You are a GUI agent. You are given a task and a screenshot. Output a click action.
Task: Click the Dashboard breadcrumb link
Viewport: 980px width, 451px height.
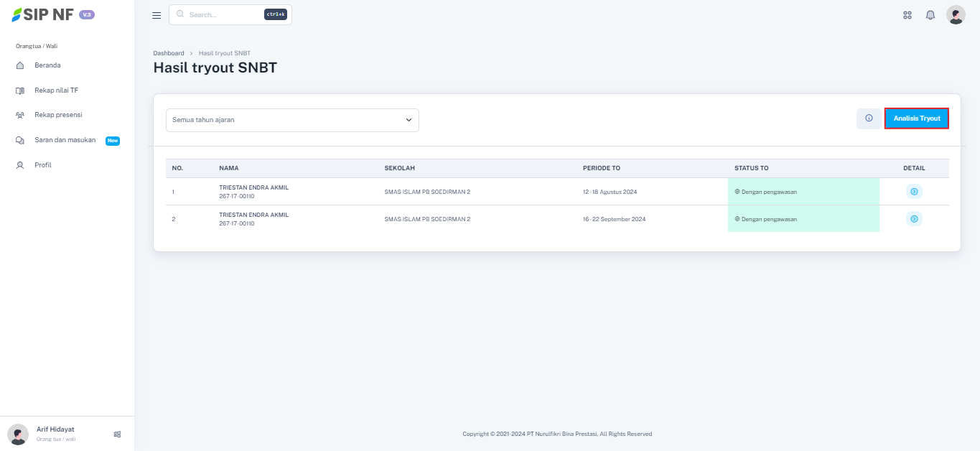pos(169,53)
